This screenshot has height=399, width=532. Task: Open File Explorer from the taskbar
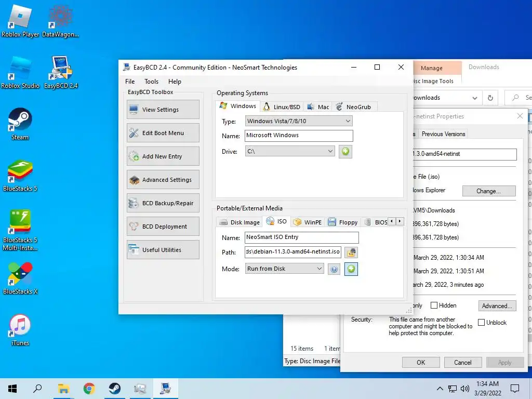point(63,389)
